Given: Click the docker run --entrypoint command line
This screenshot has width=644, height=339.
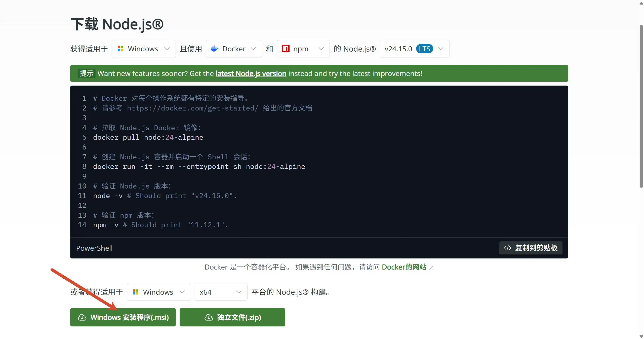Looking at the screenshot, I should click(x=199, y=167).
